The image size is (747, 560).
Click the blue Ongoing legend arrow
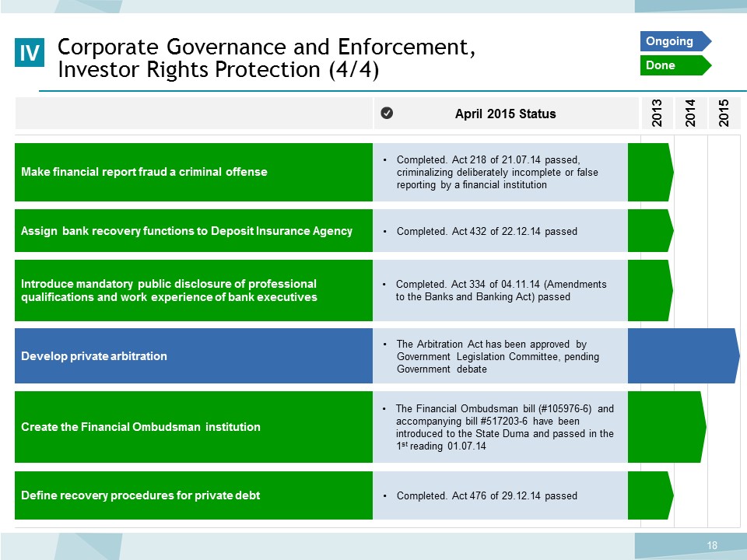pos(675,41)
